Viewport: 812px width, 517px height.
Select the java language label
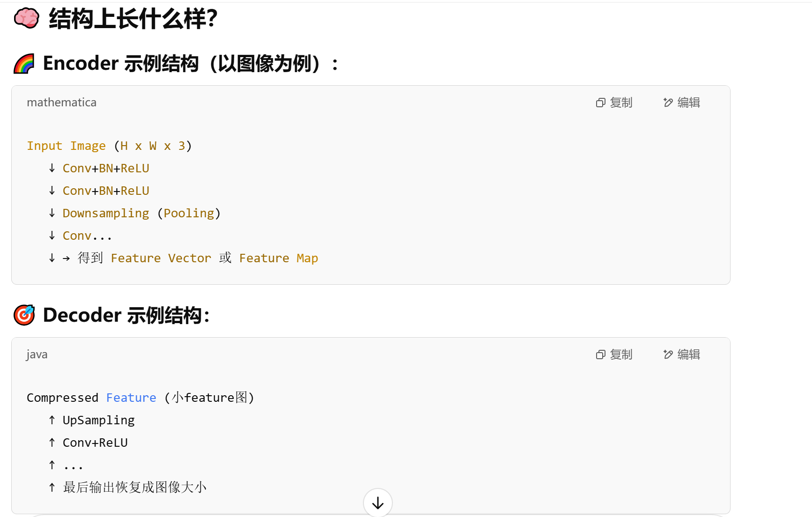click(x=37, y=355)
